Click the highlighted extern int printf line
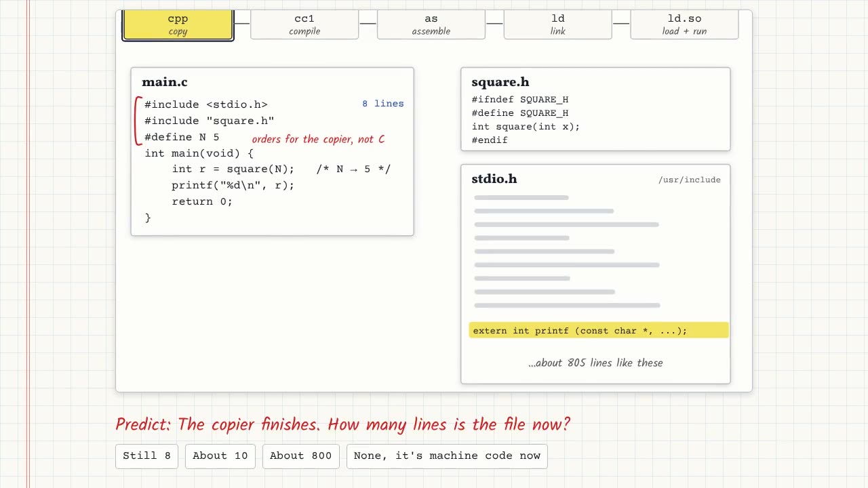This screenshot has width=868, height=488. (599, 331)
